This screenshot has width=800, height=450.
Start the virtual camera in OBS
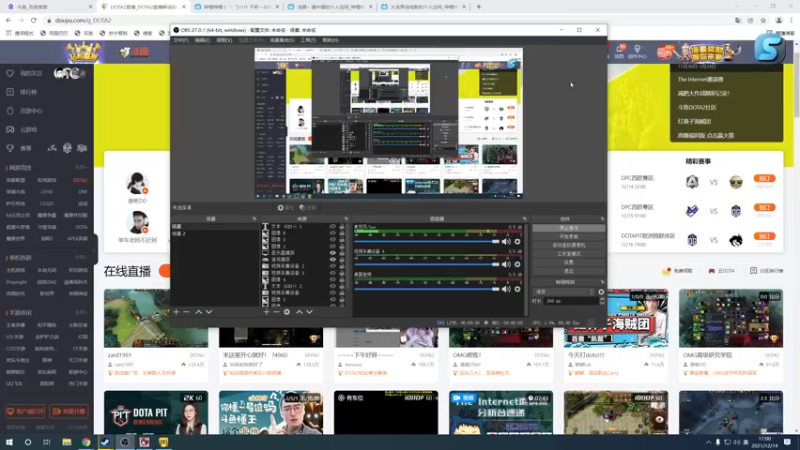coord(568,245)
